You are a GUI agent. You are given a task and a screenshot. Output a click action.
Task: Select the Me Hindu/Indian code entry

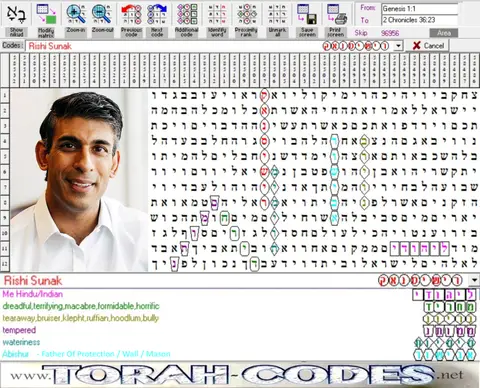tap(33, 294)
